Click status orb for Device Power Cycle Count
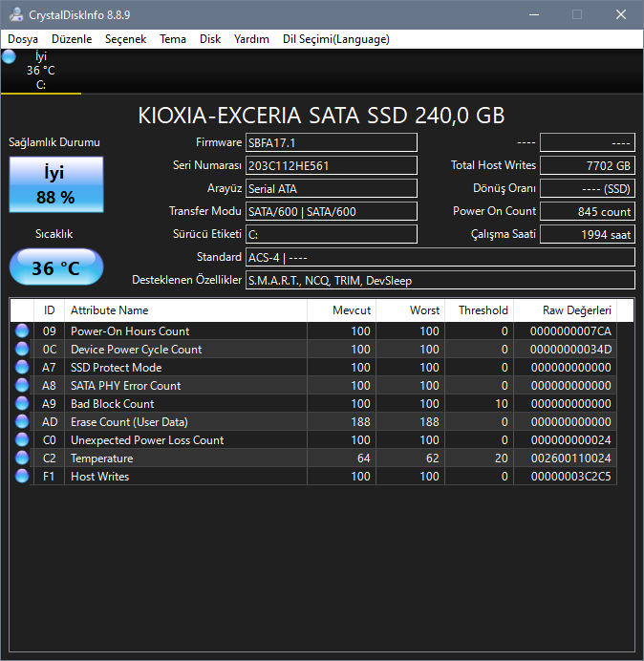The height and width of the screenshot is (661, 644). [22, 349]
